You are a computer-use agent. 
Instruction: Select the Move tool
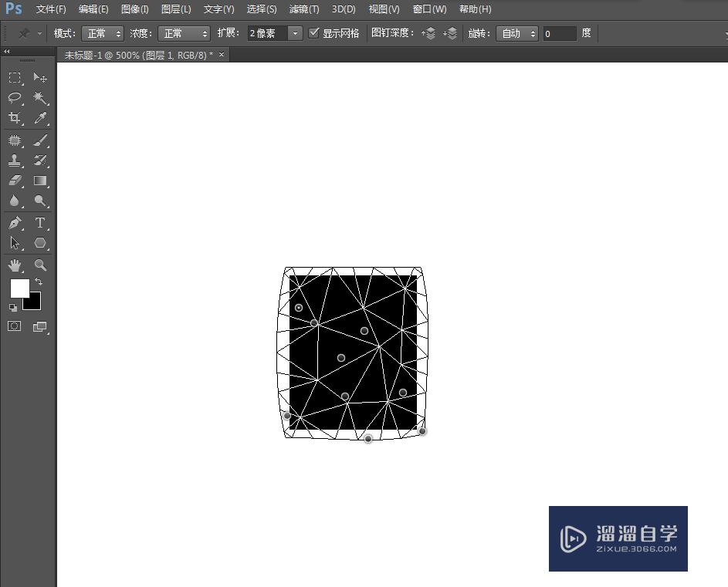click(x=40, y=77)
